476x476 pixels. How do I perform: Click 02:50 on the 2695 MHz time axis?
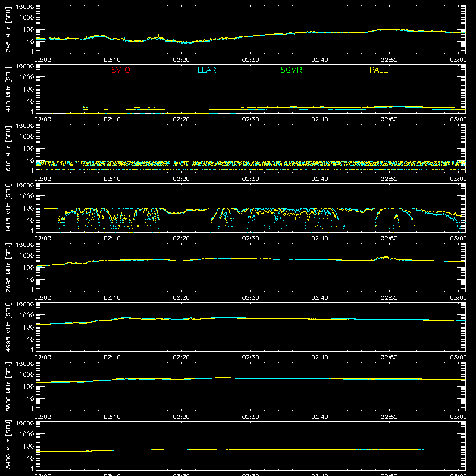pyautogui.click(x=389, y=298)
